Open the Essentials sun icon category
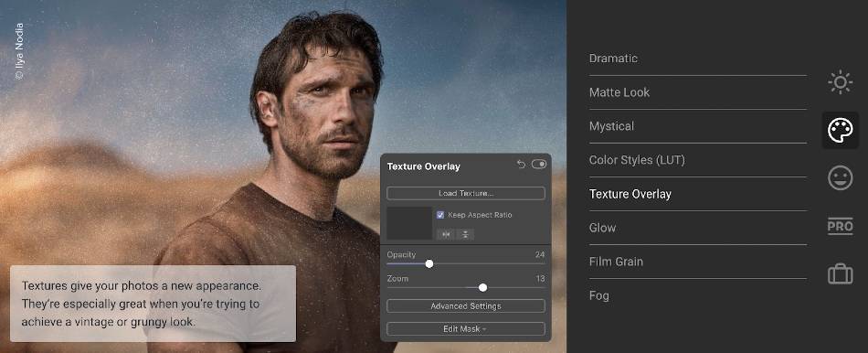 click(840, 82)
